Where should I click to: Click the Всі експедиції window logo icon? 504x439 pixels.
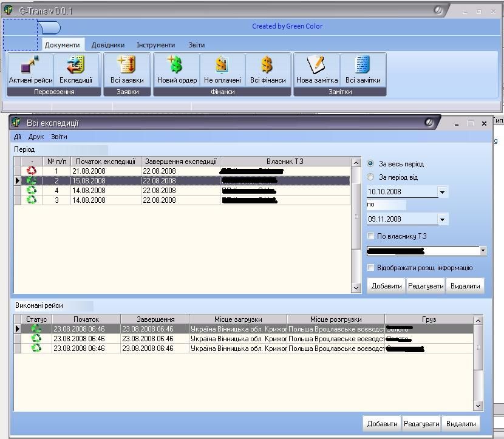tap(16, 122)
